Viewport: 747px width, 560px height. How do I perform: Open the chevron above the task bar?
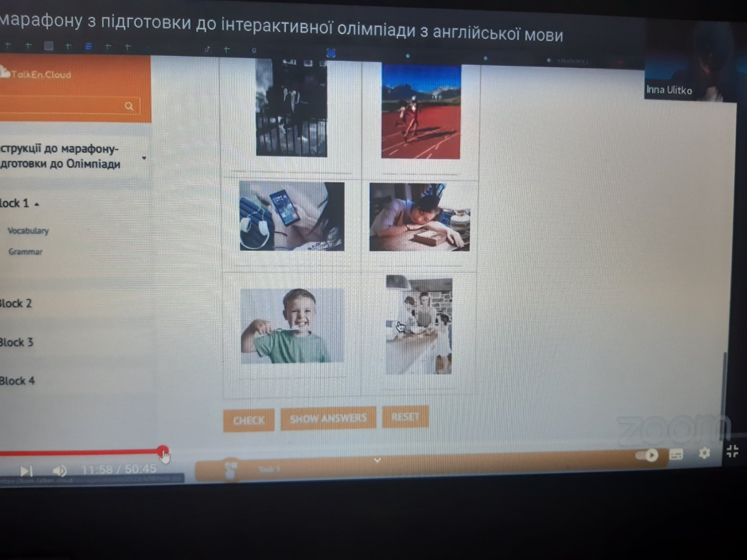[377, 460]
